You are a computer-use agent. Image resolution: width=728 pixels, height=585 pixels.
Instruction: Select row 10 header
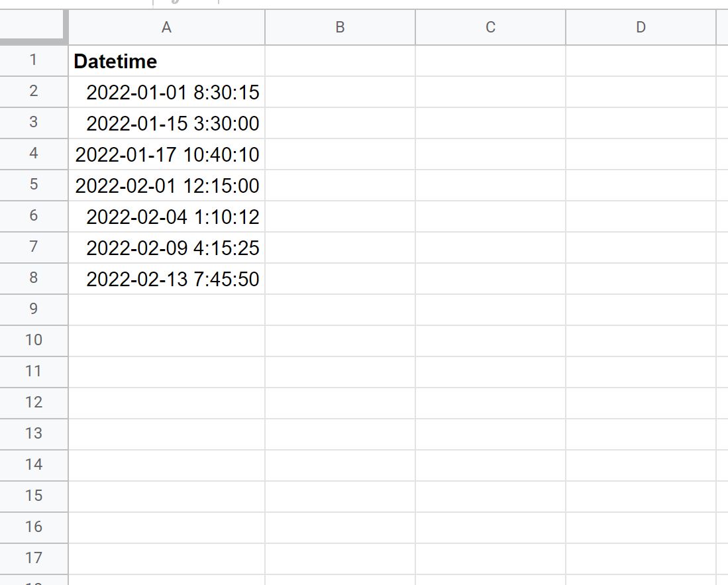tap(33, 340)
